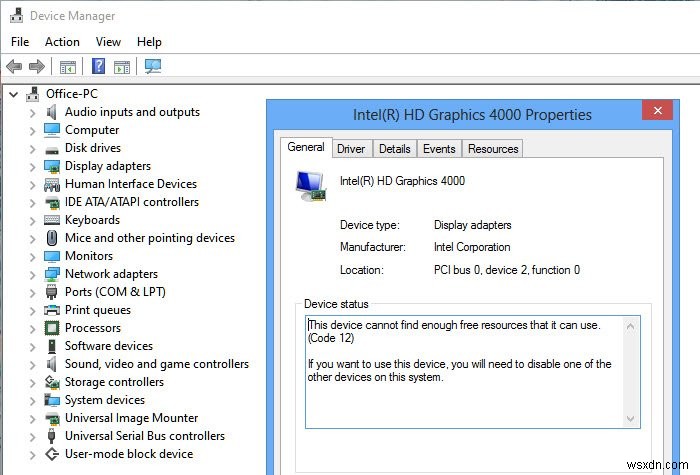This screenshot has height=475, width=700.
Task: Switch to the Events tab
Action: tap(439, 149)
